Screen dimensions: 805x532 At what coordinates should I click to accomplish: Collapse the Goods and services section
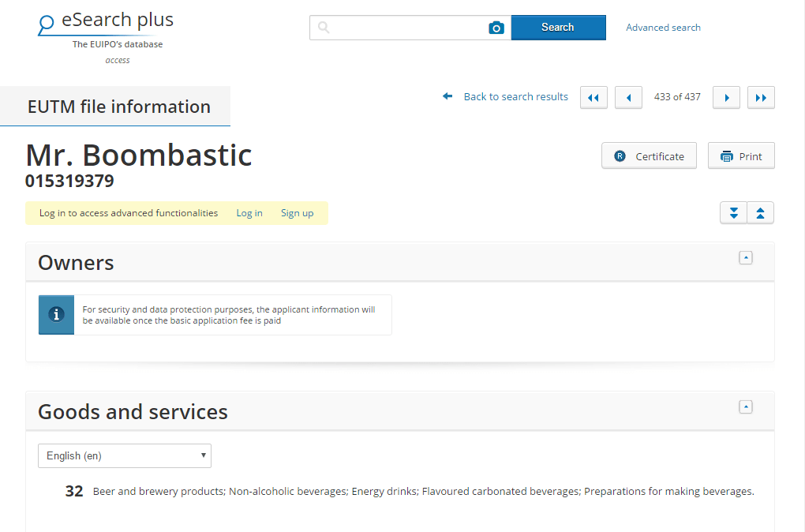coord(746,407)
